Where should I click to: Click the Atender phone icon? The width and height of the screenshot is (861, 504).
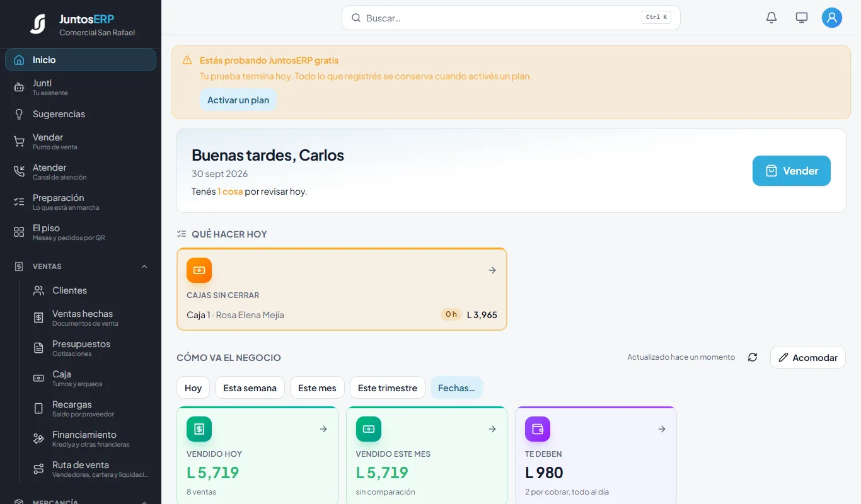[x=19, y=171]
